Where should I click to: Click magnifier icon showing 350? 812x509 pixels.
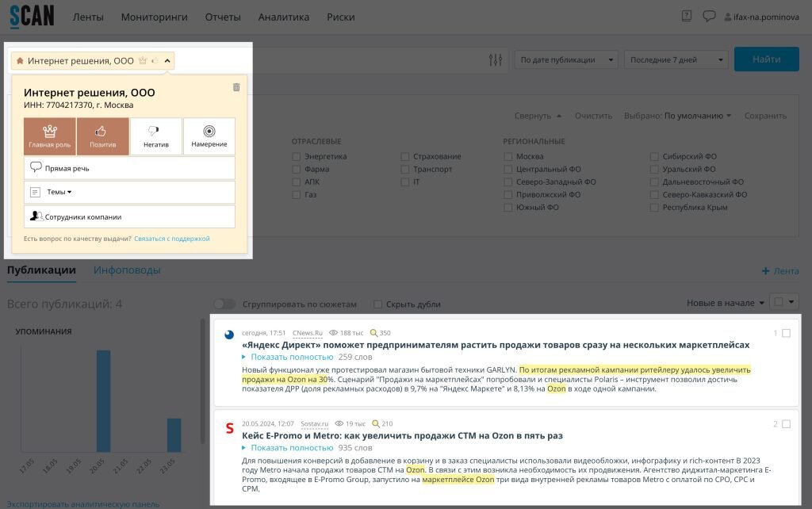point(373,333)
